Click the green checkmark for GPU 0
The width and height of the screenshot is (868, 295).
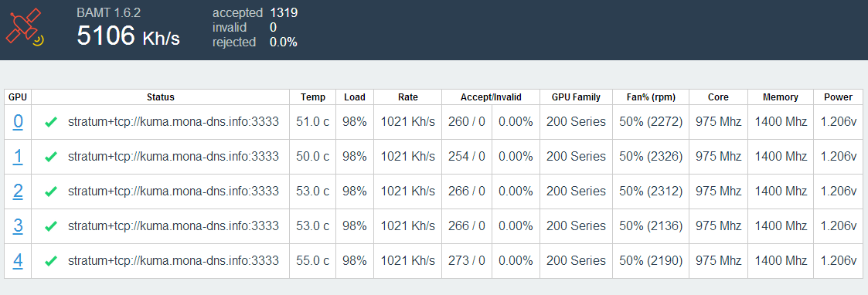(51, 122)
